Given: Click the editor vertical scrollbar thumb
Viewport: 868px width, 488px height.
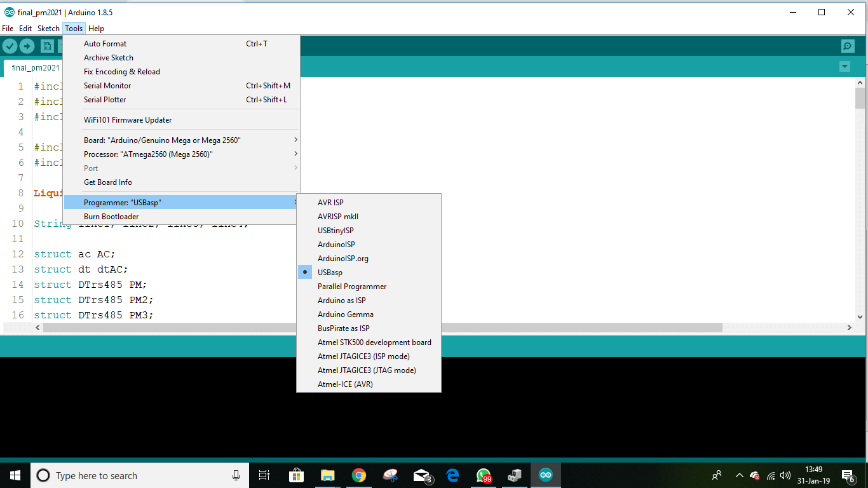Looking at the screenshot, I should (x=860, y=98).
